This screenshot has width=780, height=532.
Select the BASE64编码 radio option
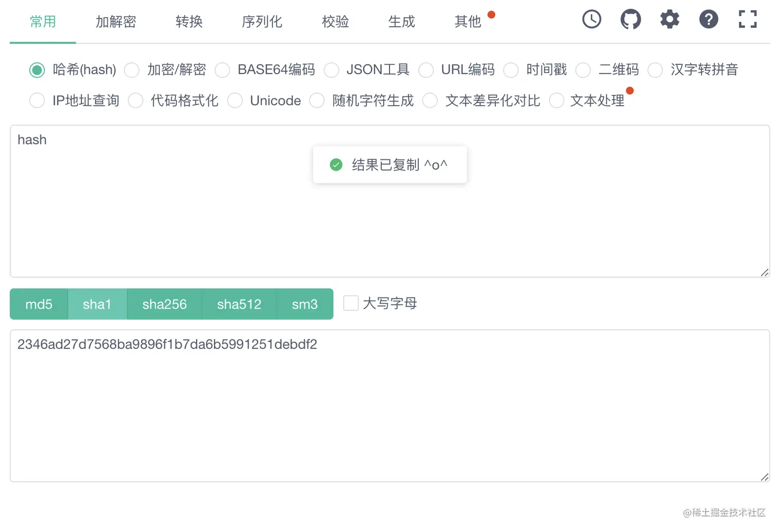[222, 70]
